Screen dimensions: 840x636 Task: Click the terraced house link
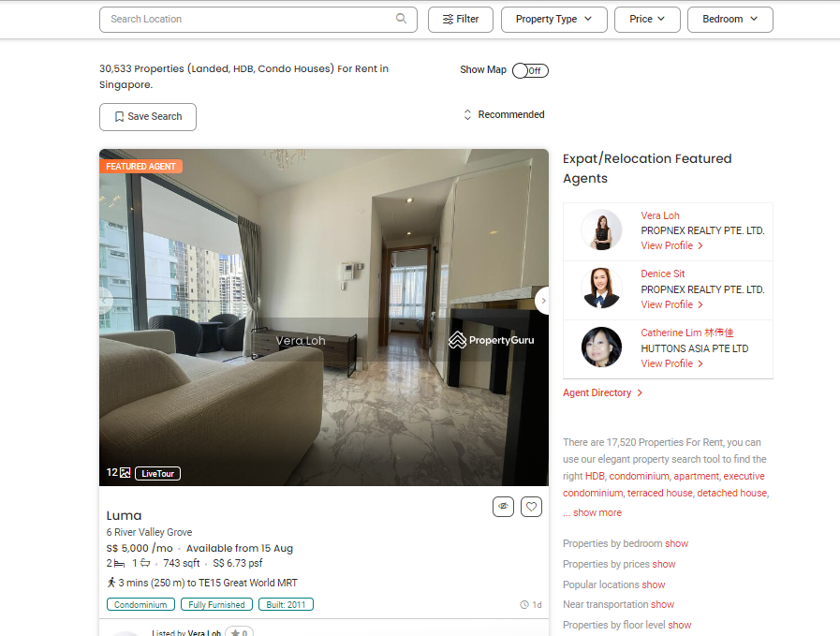tap(660, 493)
